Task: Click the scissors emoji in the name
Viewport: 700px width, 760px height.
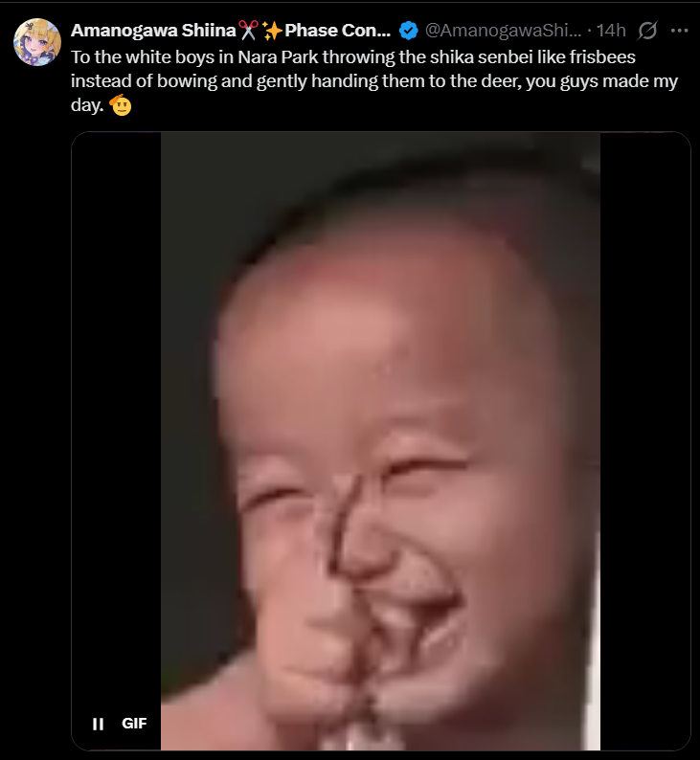Action: click(x=248, y=31)
